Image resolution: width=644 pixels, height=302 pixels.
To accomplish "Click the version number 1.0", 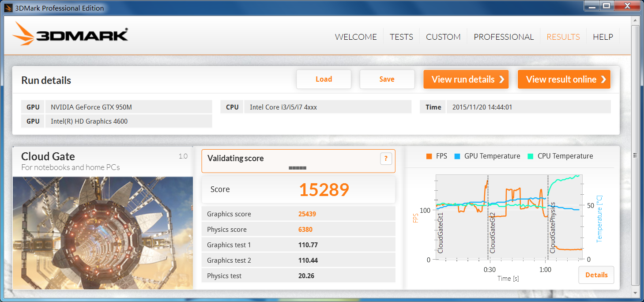I will click(183, 156).
